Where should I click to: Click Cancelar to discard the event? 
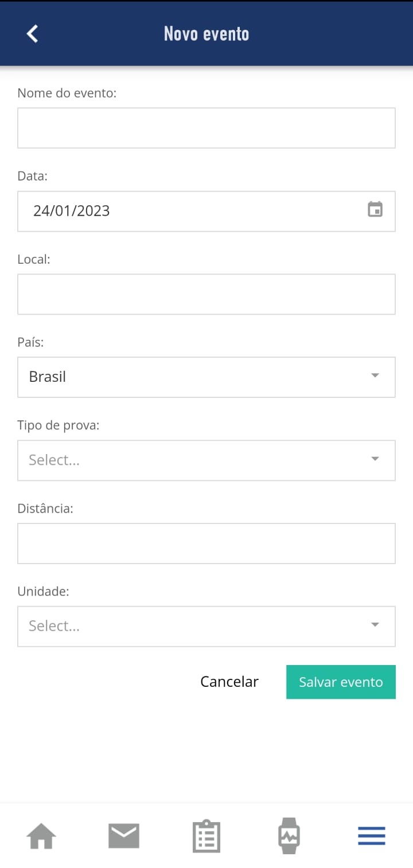point(229,682)
